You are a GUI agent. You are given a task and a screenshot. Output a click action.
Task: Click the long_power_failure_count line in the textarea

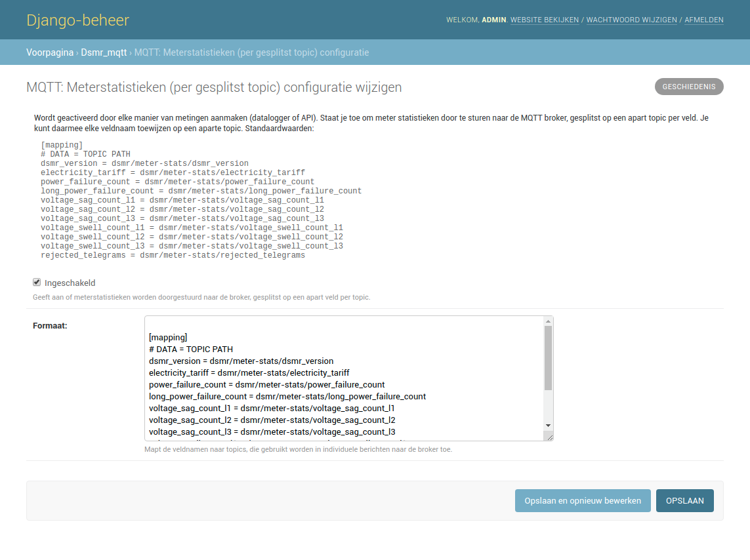click(x=287, y=397)
